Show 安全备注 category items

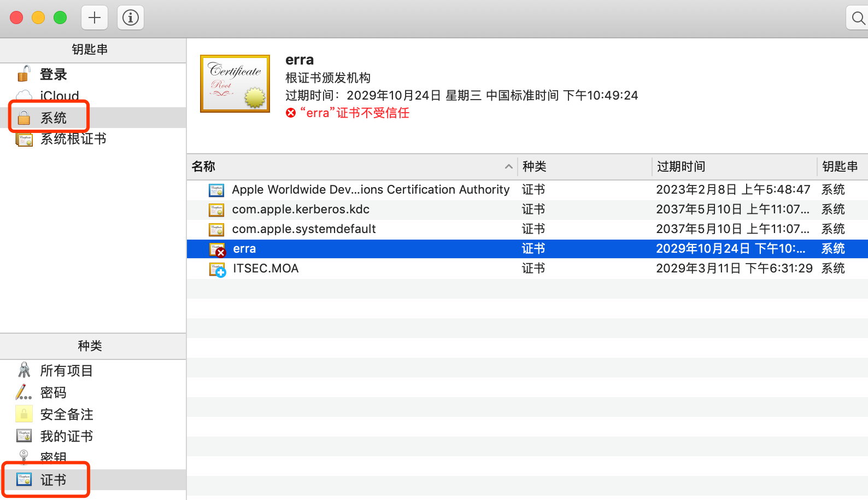click(66, 415)
